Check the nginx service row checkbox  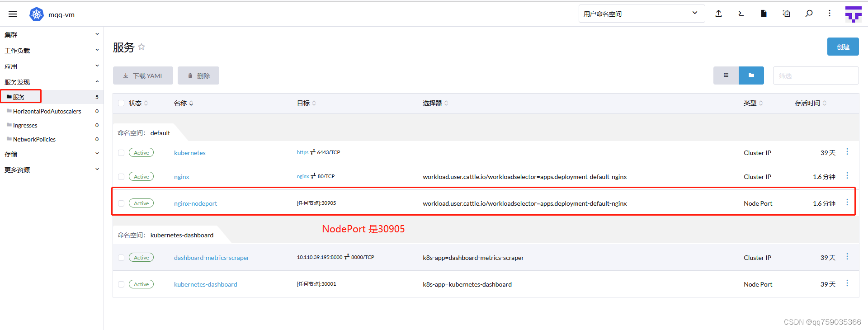(121, 177)
